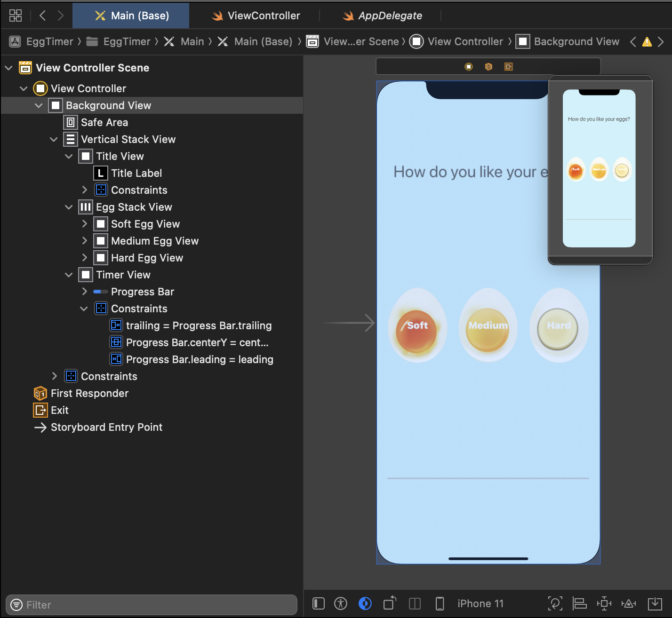The width and height of the screenshot is (672, 618).
Task: Click First Responder icon in the scene dock
Action: click(488, 67)
